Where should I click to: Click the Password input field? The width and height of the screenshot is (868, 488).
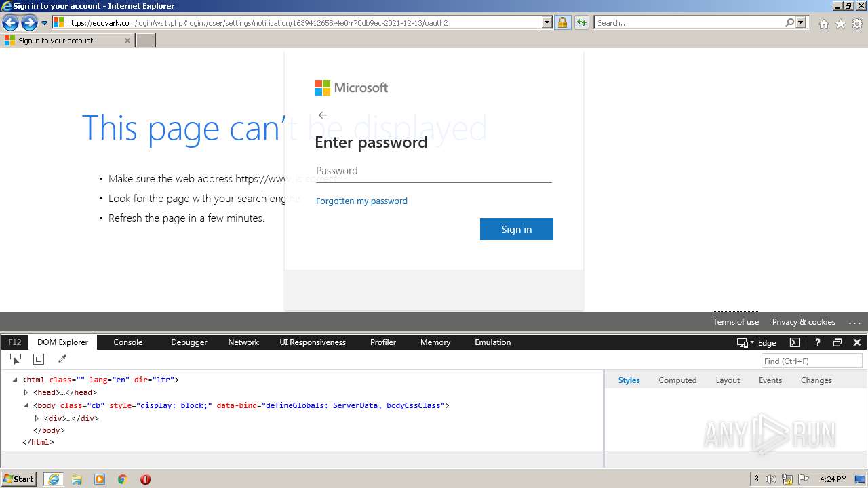[x=434, y=171]
